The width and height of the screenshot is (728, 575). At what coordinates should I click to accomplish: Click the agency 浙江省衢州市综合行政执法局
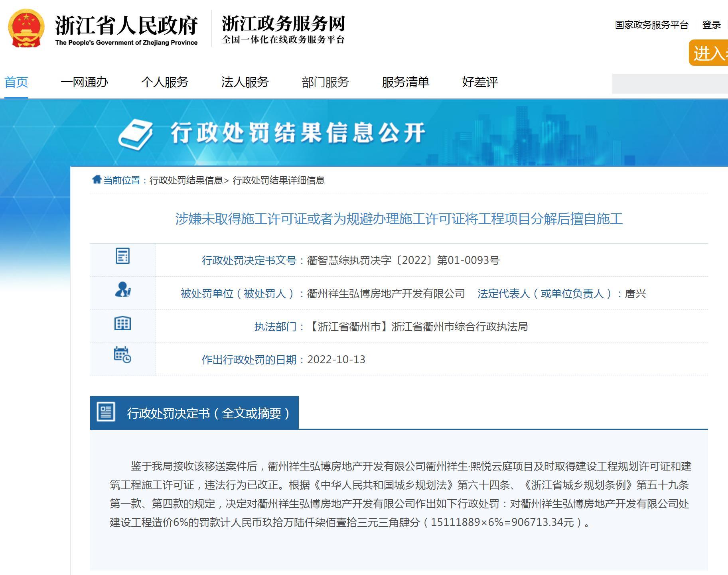click(460, 327)
